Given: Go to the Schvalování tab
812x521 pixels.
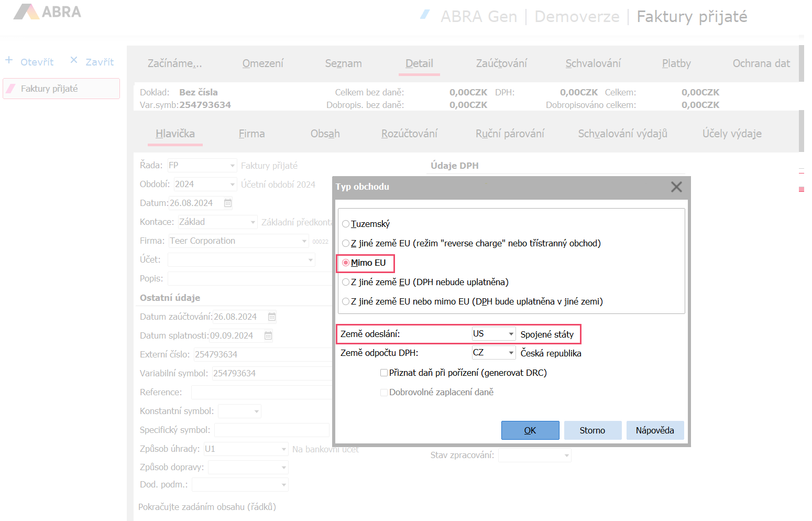Looking at the screenshot, I should coord(593,63).
